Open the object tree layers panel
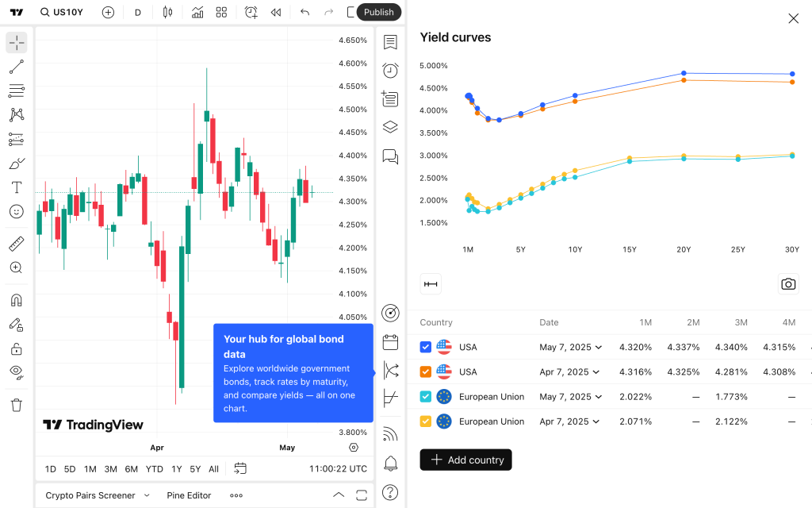Screen dimensions: 812x508 (390, 127)
